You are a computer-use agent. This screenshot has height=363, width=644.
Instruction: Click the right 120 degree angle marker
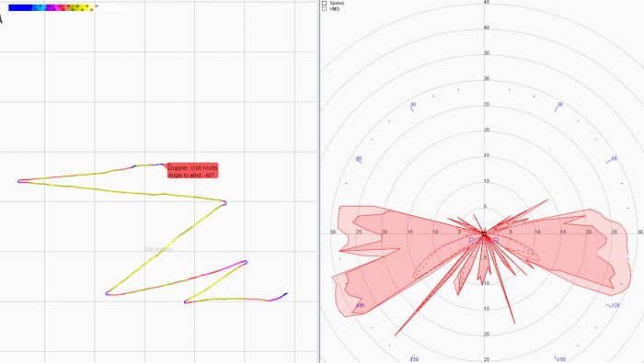[x=614, y=306]
